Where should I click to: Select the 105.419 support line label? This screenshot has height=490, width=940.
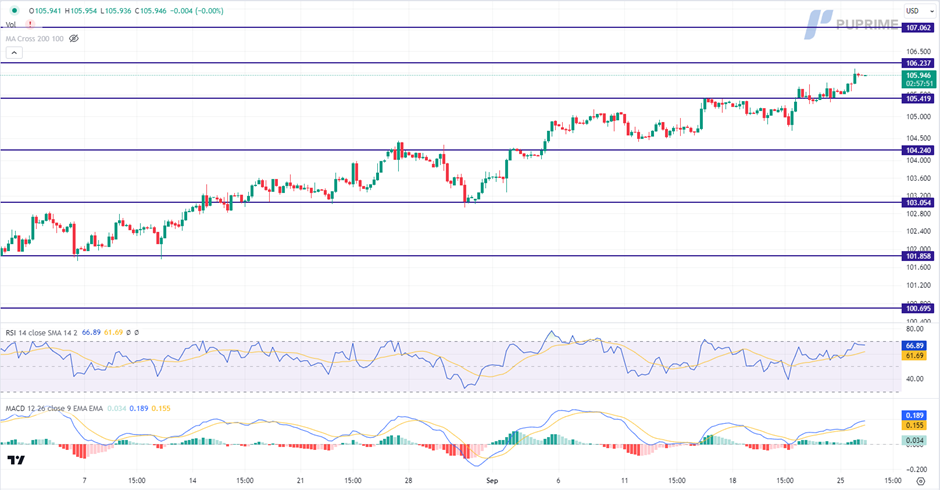[x=918, y=98]
